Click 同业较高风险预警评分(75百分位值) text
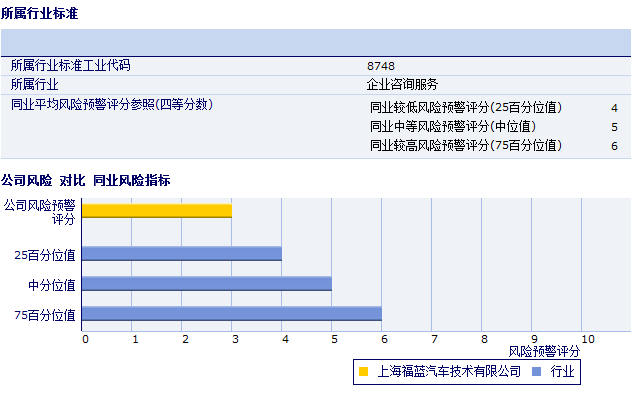This screenshot has width=642, height=394. [466, 145]
